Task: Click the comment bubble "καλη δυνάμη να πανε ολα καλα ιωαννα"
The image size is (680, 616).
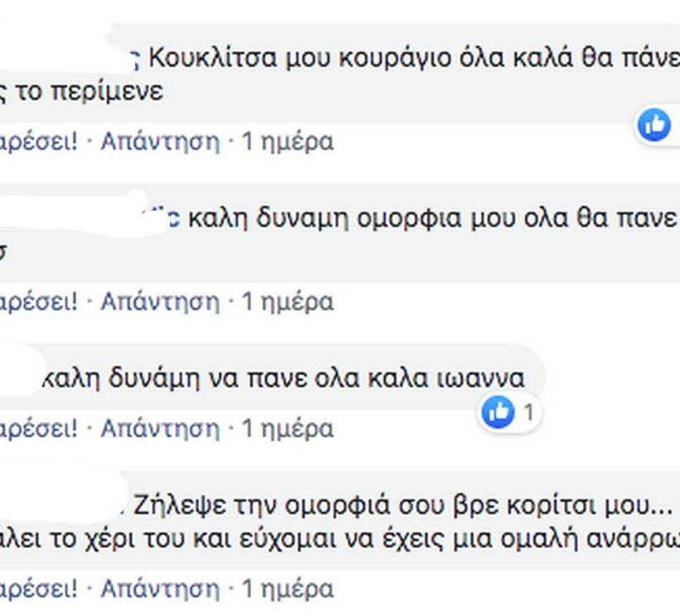Action: [284, 379]
